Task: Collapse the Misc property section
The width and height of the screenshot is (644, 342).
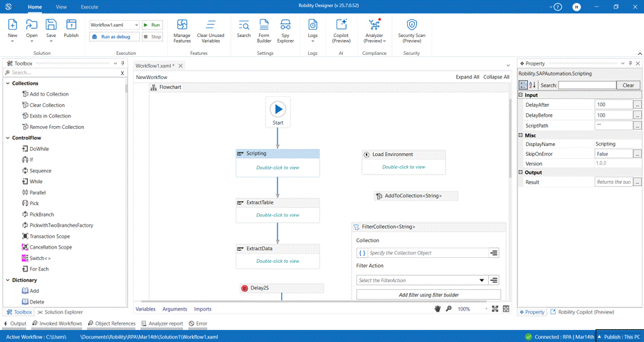Action: pyautogui.click(x=521, y=135)
